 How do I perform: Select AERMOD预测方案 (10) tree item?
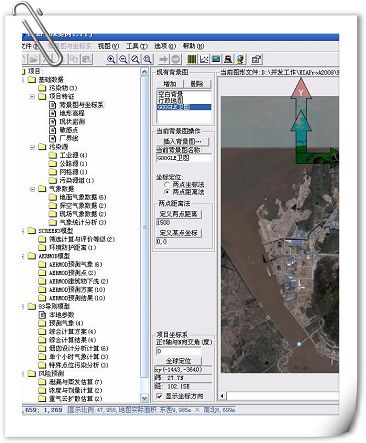pyautogui.click(x=77, y=290)
